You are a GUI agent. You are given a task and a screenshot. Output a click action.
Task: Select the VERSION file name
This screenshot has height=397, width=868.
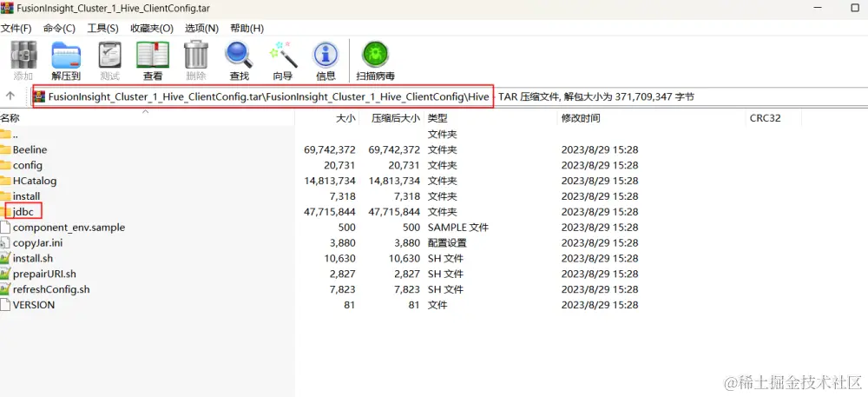[x=34, y=305]
